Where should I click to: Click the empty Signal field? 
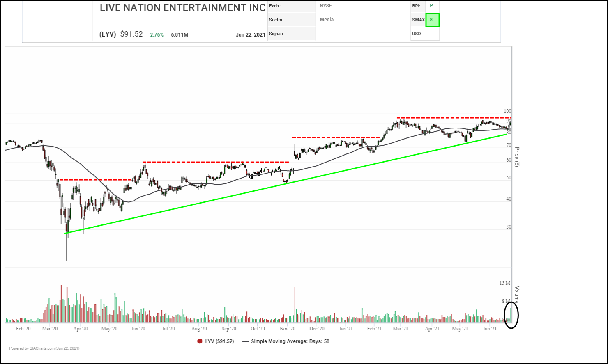coord(363,34)
